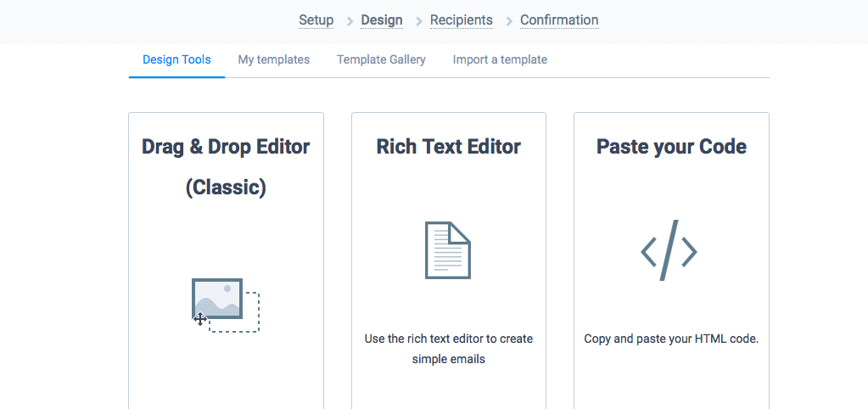The width and height of the screenshot is (868, 409).
Task: Choose the Drag & Drop Editor (Classic) heading
Action: point(226,167)
